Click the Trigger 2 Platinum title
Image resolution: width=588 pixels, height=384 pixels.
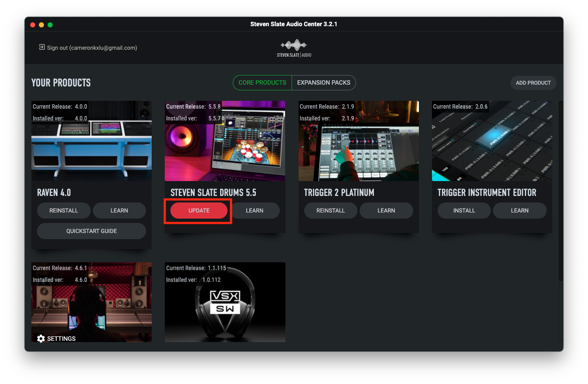[339, 192]
